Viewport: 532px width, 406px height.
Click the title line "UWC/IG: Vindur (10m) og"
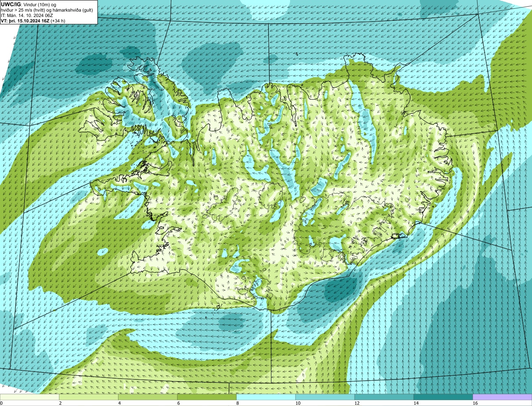pos(29,5)
